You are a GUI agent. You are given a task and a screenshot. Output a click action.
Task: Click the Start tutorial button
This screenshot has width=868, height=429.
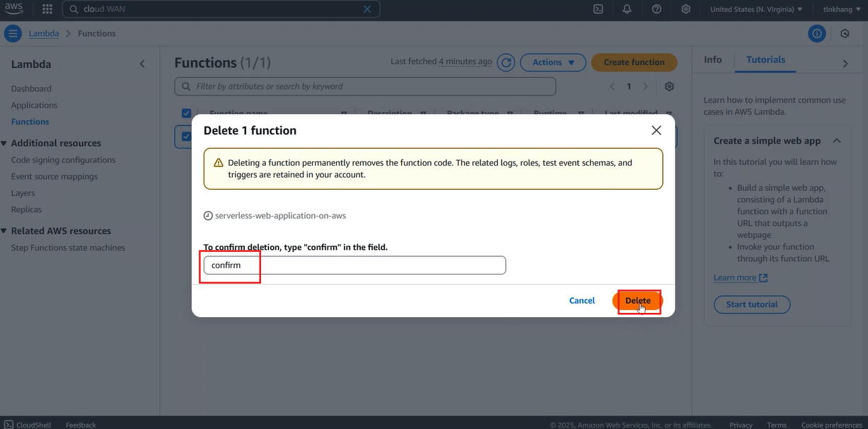[x=752, y=304]
